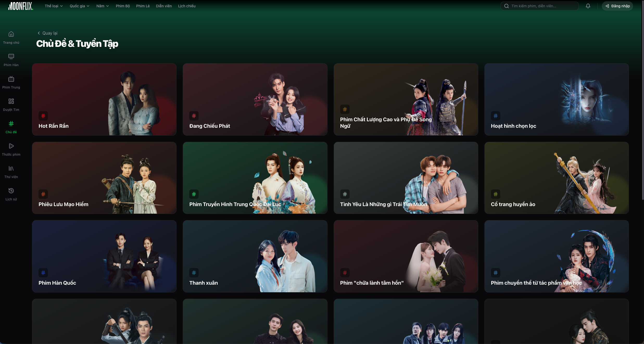644x344 pixels.
Task: Click the Trang chủ home icon
Action: pos(11,34)
